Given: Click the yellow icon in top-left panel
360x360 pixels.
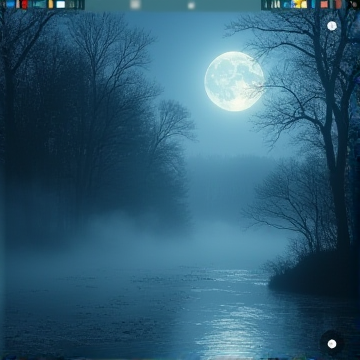Looking at the screenshot, I should (51, 4).
